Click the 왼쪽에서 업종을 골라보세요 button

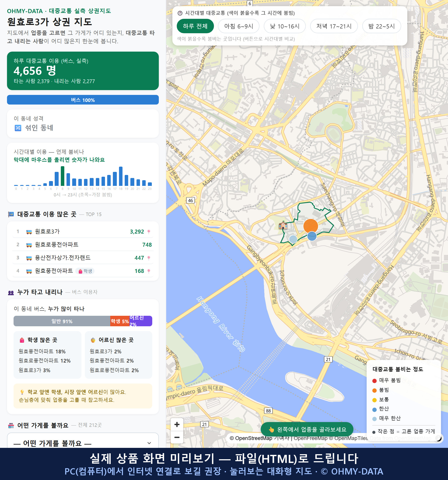307,429
